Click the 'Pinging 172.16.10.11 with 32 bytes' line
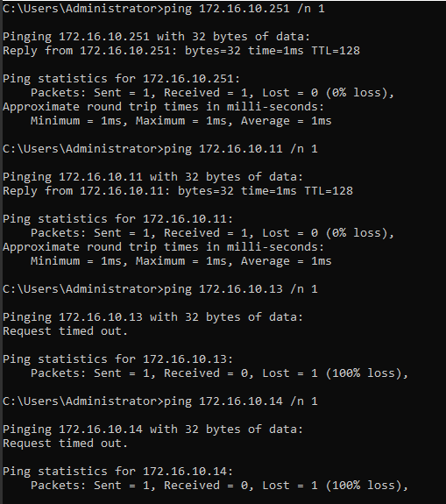The image size is (446, 504). tap(153, 177)
